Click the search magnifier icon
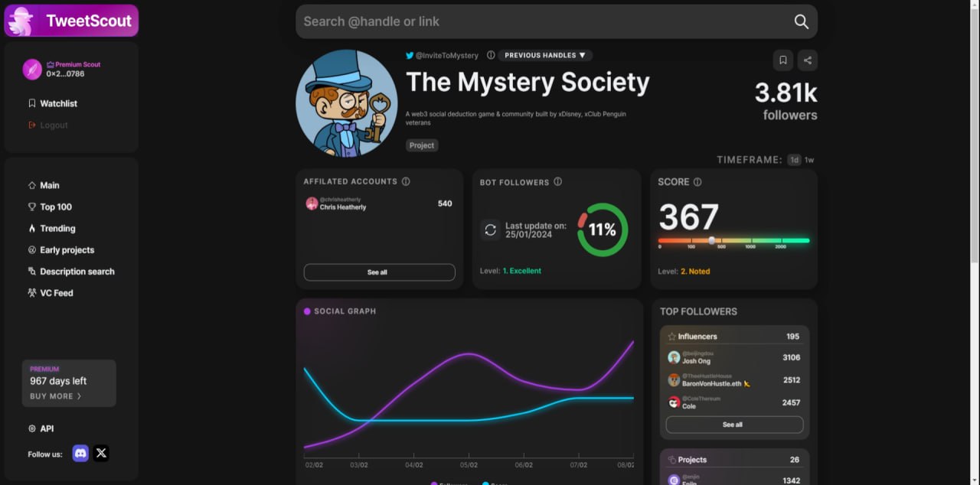The width and height of the screenshot is (980, 485). pyautogui.click(x=802, y=21)
